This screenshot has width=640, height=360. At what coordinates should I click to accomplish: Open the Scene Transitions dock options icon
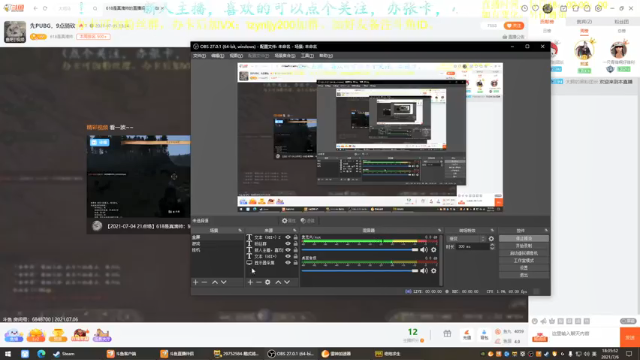coord(492,230)
